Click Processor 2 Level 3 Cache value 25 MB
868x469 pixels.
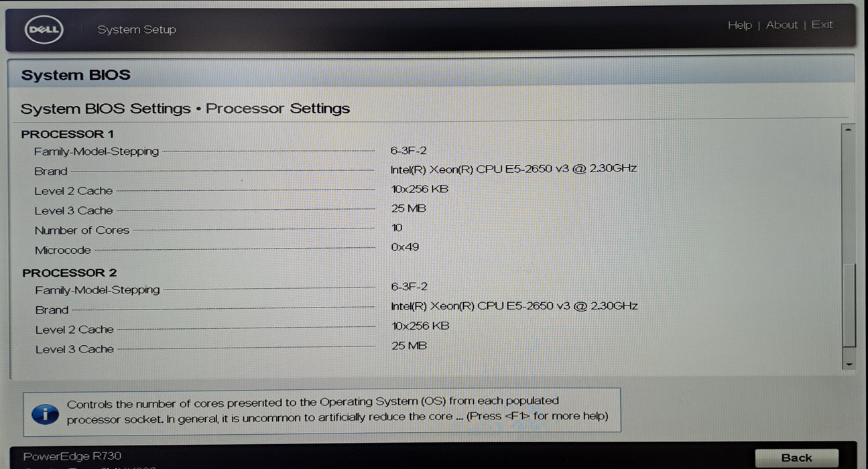coord(409,346)
